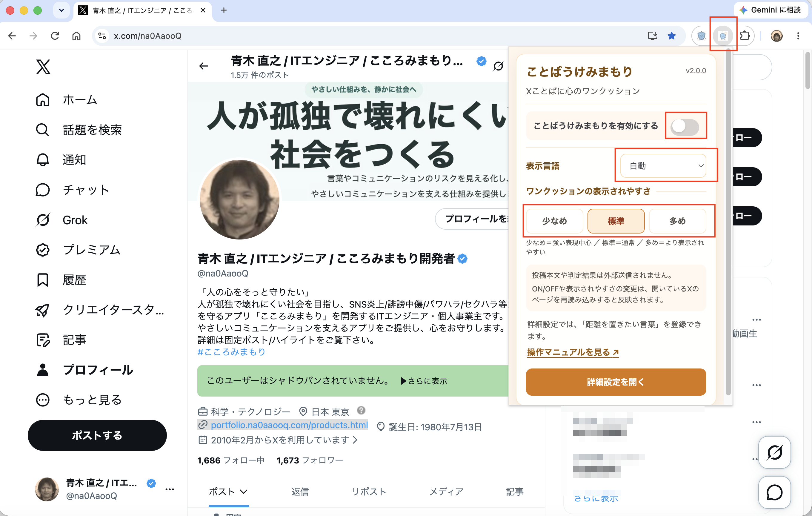Close the 青木 直之 browser tab
Screen dimensions: 812x516
(203, 10)
